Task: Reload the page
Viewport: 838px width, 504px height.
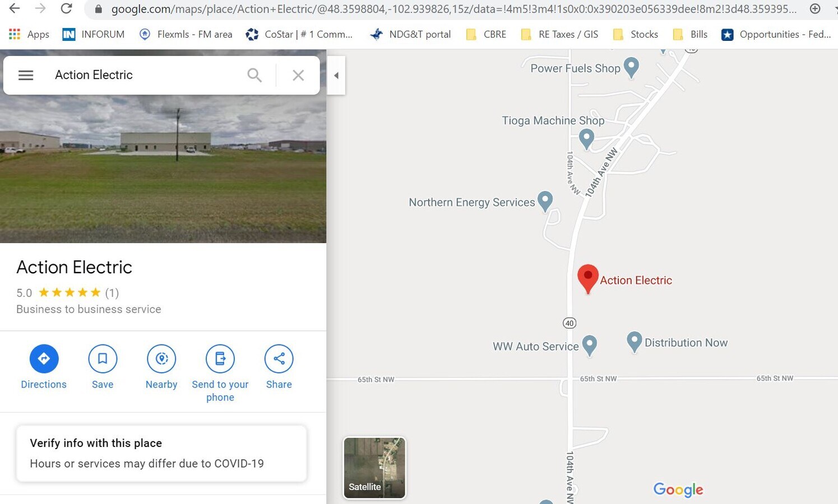Action: click(66, 8)
